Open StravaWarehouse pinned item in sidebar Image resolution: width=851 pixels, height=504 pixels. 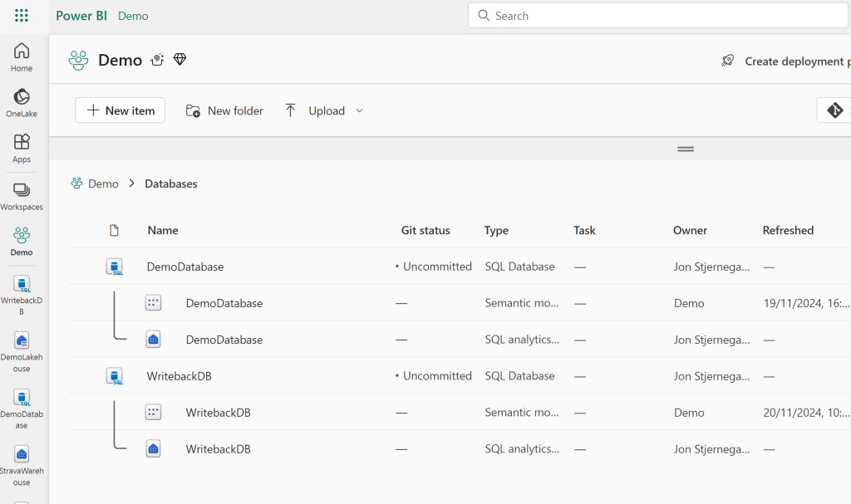pos(22,464)
